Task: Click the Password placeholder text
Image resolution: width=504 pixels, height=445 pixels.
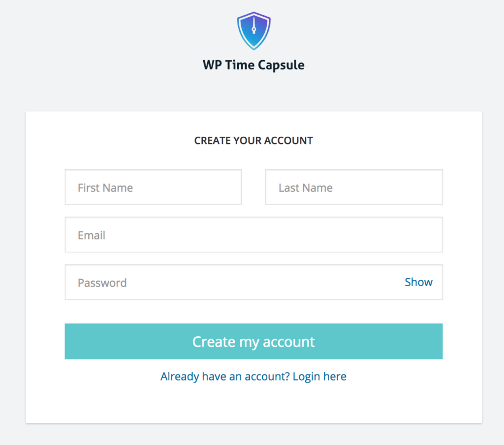Action: [x=102, y=283]
